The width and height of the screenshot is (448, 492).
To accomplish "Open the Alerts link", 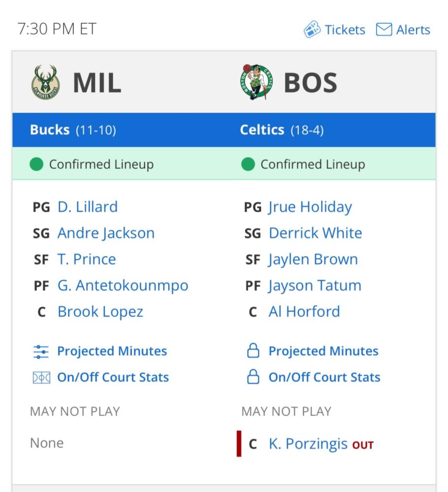I will (x=413, y=30).
